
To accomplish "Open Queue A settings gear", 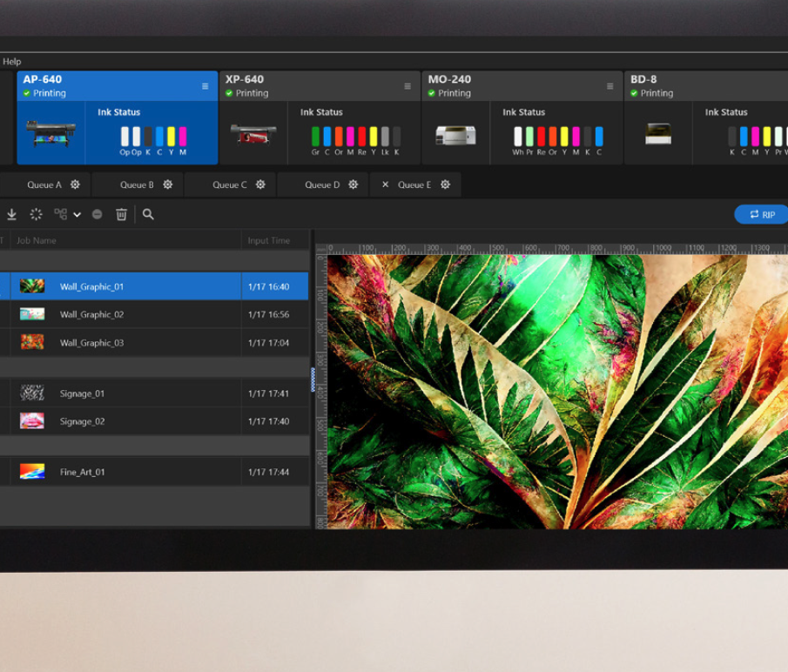I will click(75, 185).
